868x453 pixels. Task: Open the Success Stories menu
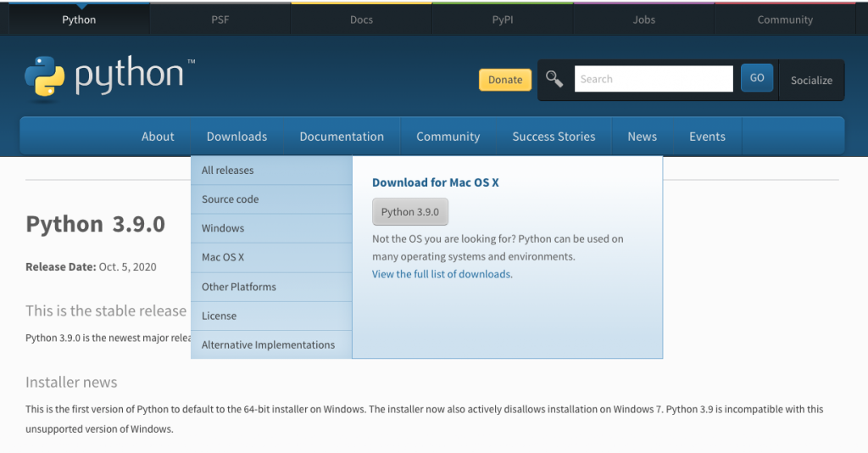coord(554,137)
